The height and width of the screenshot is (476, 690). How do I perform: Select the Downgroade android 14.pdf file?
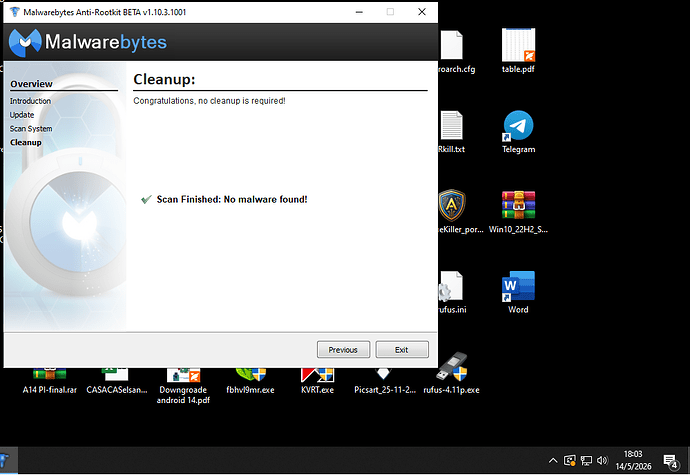(184, 386)
